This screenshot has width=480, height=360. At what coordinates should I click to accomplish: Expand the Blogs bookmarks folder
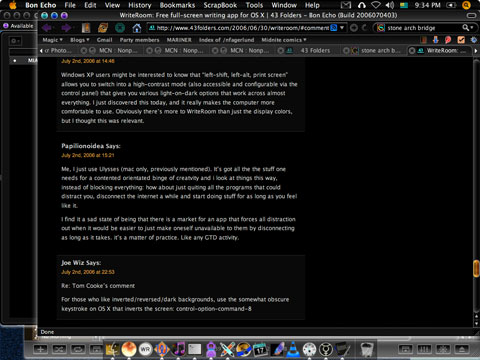80,40
